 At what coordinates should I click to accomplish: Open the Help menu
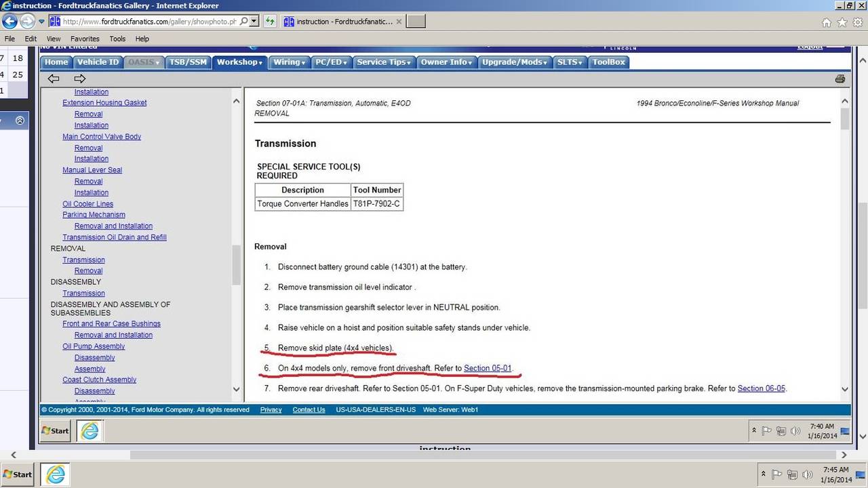[x=142, y=39]
